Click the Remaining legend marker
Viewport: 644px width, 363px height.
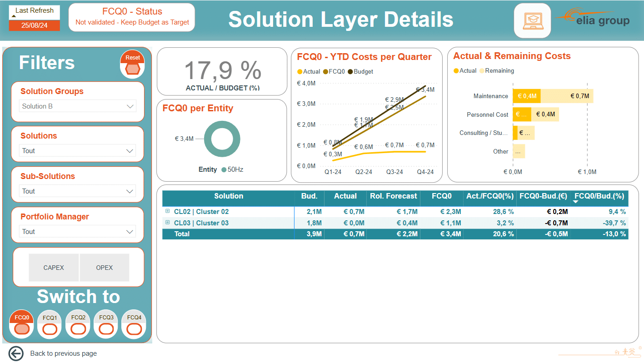tap(482, 71)
